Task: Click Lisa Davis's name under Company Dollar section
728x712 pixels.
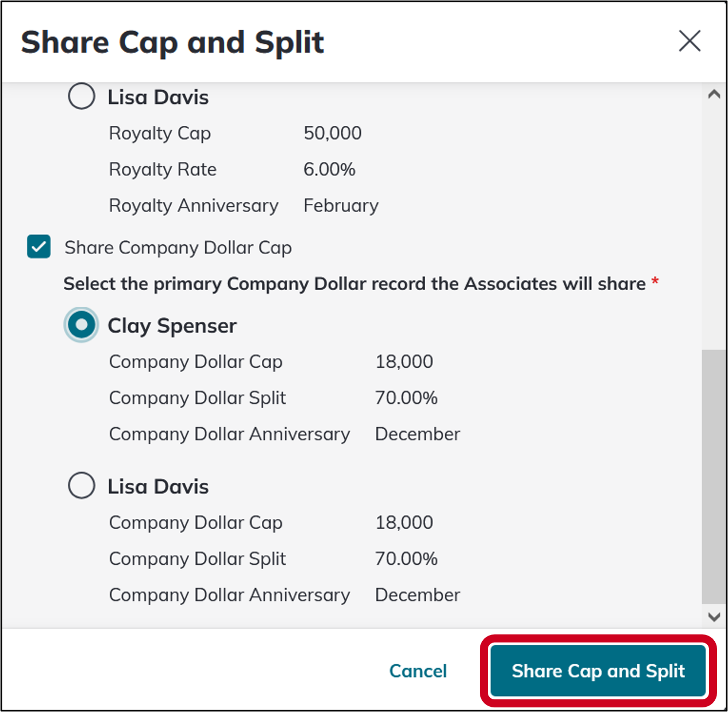Action: (157, 486)
